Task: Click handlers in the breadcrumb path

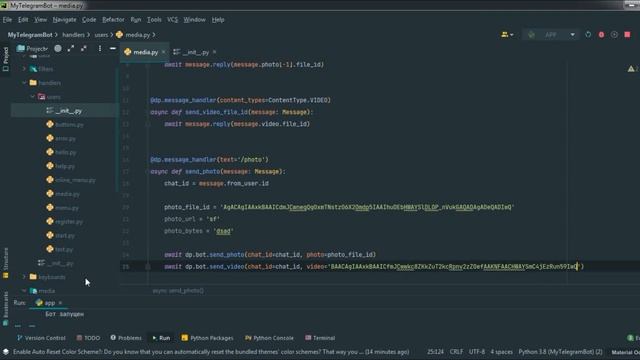Action: coord(73,35)
